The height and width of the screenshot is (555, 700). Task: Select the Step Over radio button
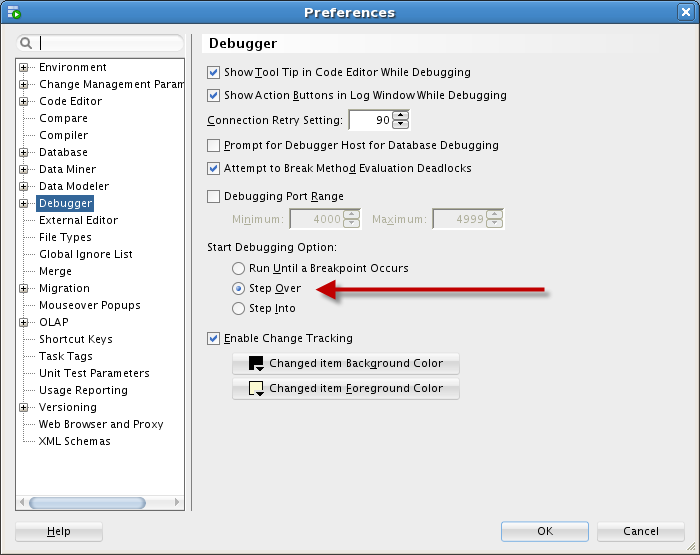click(238, 288)
